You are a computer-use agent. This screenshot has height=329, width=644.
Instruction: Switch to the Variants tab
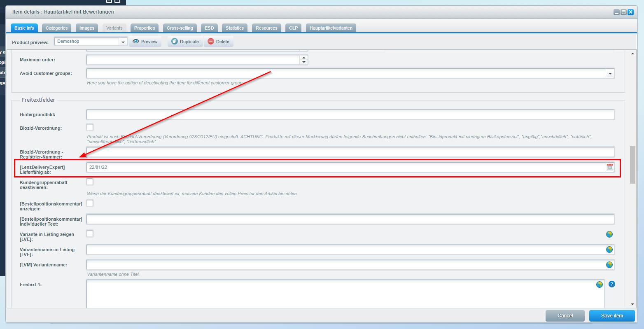pyautogui.click(x=114, y=28)
